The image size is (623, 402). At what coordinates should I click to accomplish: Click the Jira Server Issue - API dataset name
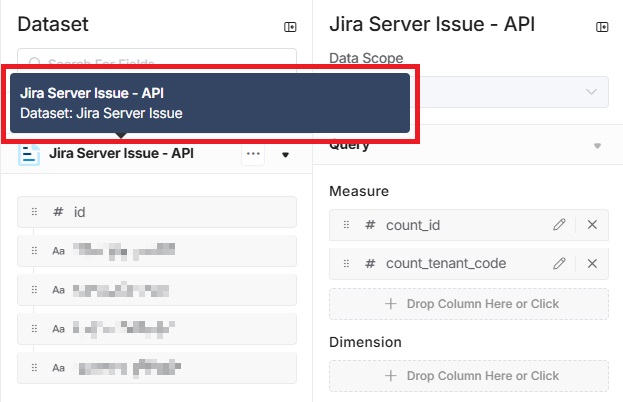(x=121, y=154)
